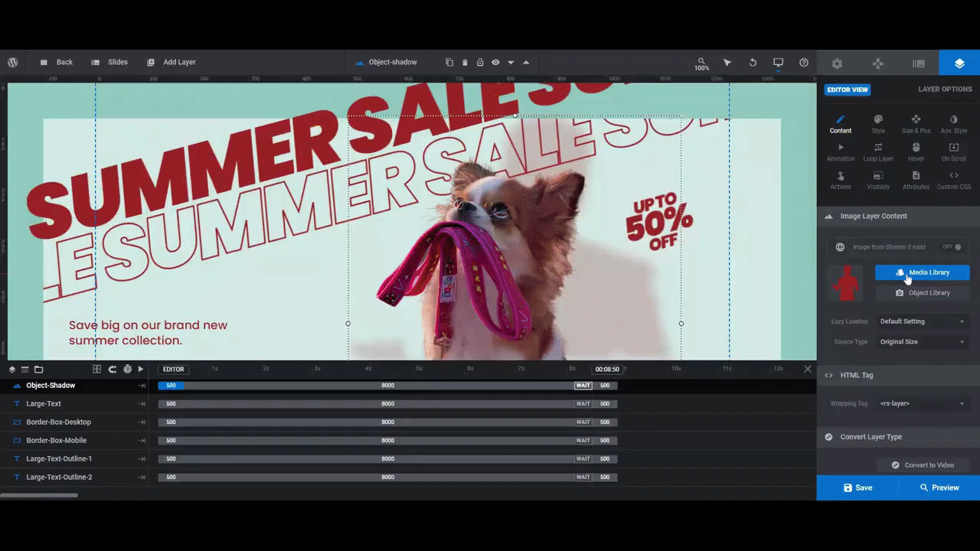Click Convert to Video button
Viewport: 980px width, 551px height.
click(923, 465)
